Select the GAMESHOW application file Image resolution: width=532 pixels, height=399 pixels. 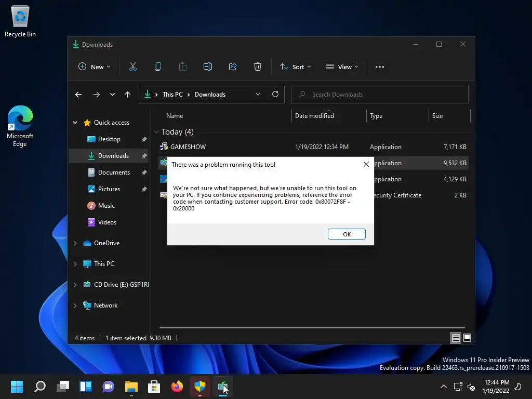[x=314, y=147]
